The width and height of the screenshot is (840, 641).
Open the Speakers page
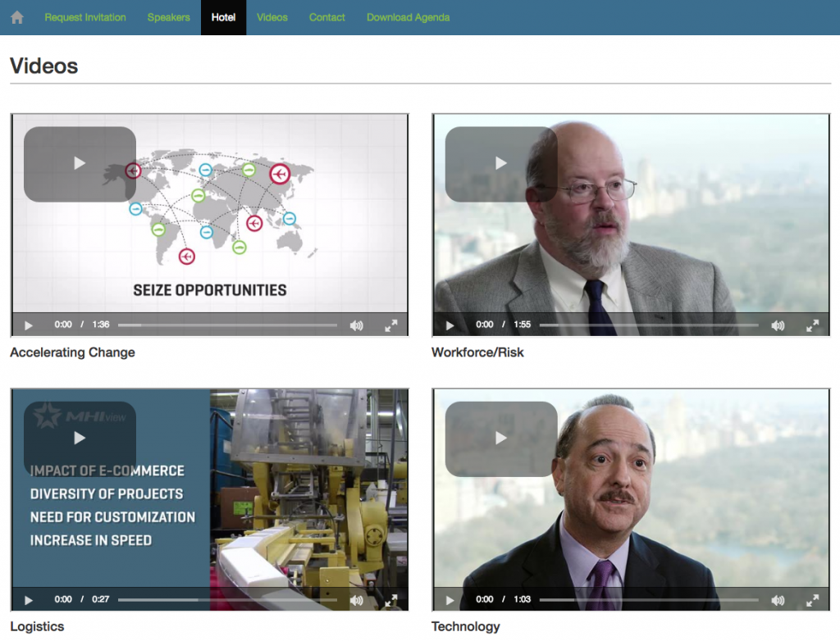pos(168,17)
